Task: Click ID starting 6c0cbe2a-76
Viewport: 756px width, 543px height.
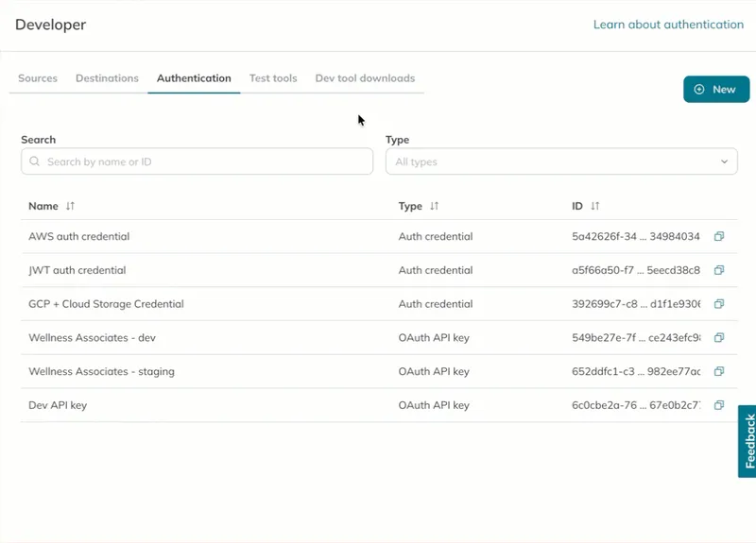Action: coord(636,405)
